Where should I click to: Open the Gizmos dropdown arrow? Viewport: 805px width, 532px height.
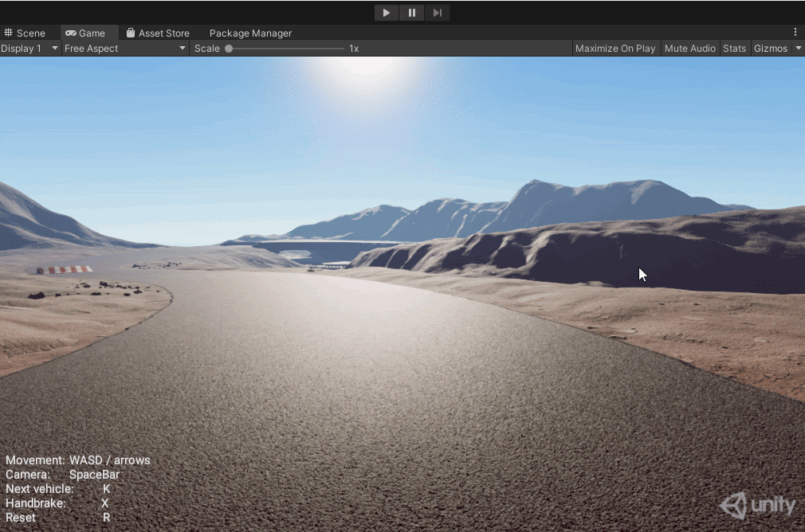pyautogui.click(x=799, y=49)
